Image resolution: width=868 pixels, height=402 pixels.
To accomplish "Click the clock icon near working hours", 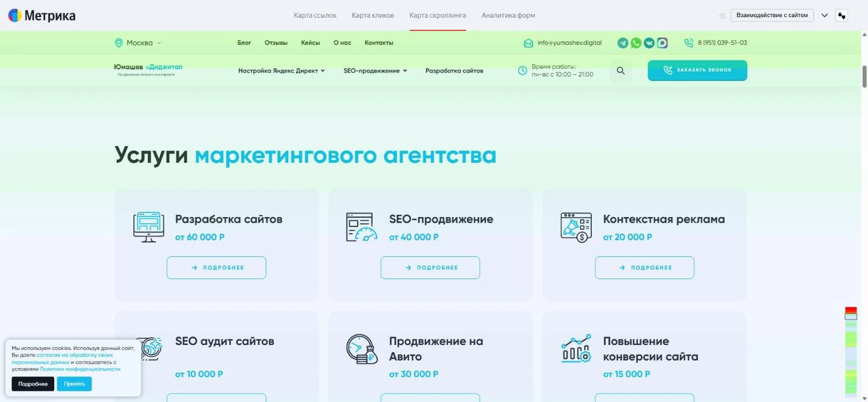I will [522, 70].
